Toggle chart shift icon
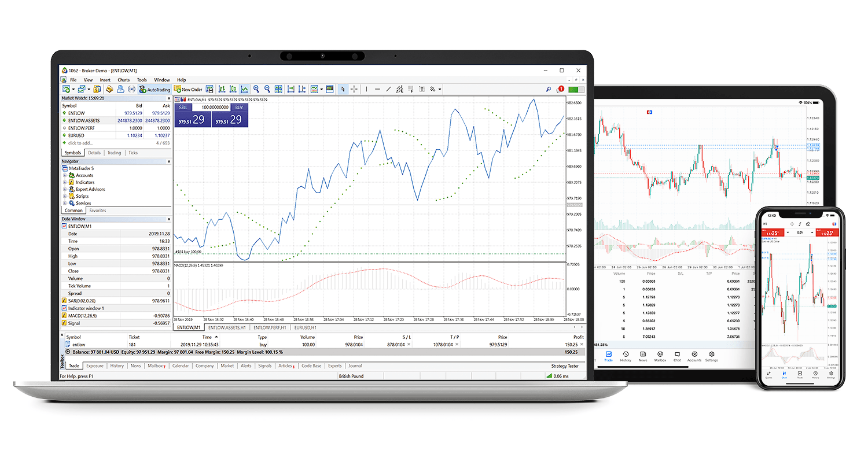868x454 pixels. [x=302, y=89]
